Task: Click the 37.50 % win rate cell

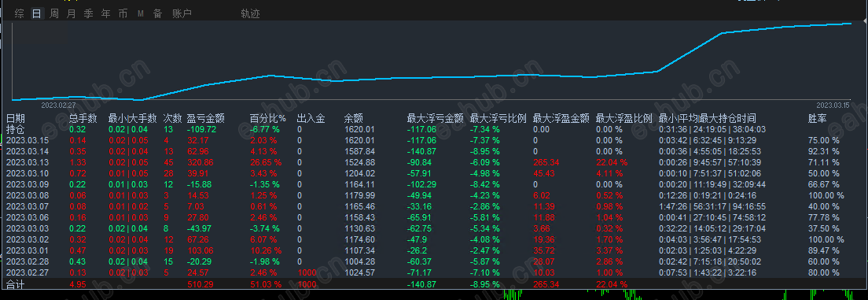Action: pos(824,228)
